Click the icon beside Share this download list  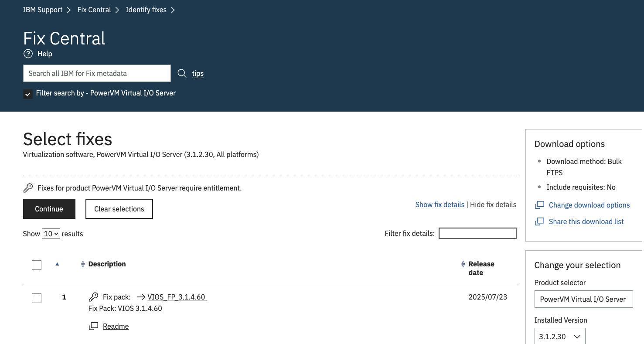pos(539,221)
